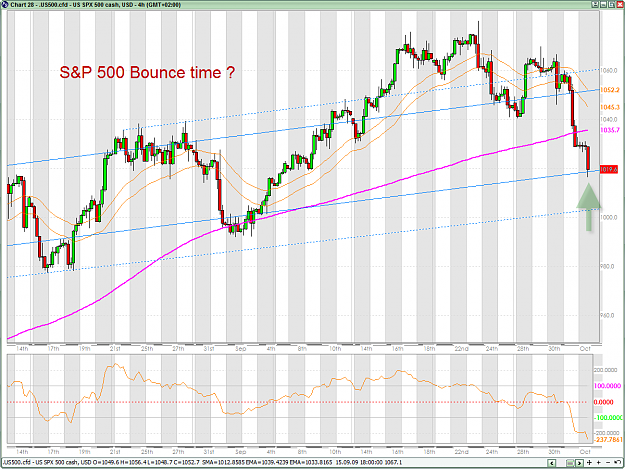The image size is (625, 469).
Task: Click '10th' on the main chart time axis
Action: [335, 349]
